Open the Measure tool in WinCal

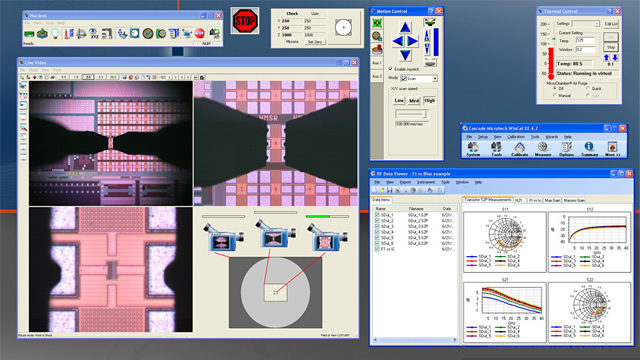[542, 149]
